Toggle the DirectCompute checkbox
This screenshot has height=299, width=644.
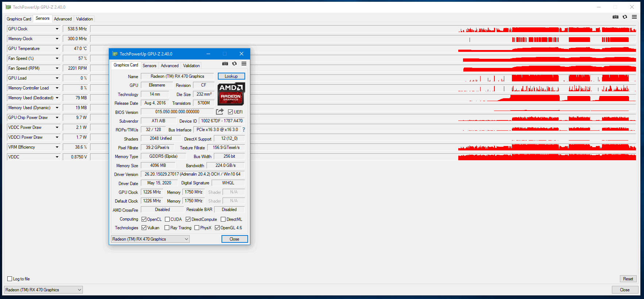coord(188,219)
